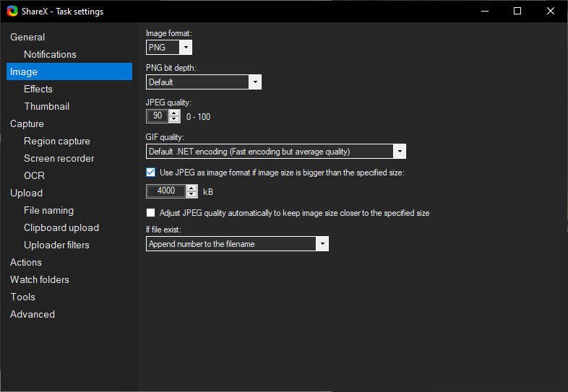Go to Advanced settings

[x=33, y=314]
